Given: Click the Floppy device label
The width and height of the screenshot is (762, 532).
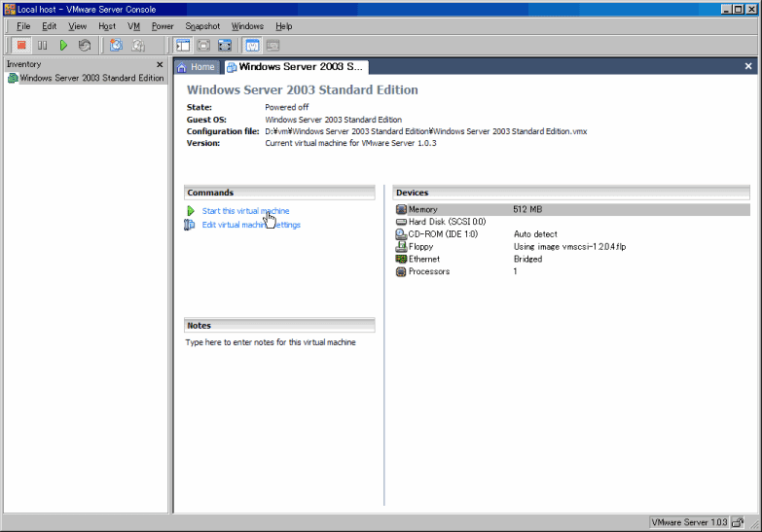Looking at the screenshot, I should tap(420, 246).
